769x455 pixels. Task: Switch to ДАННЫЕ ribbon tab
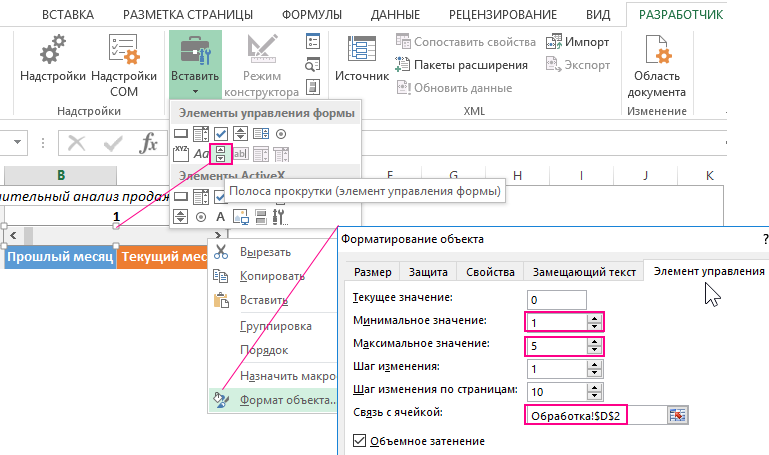coord(395,15)
